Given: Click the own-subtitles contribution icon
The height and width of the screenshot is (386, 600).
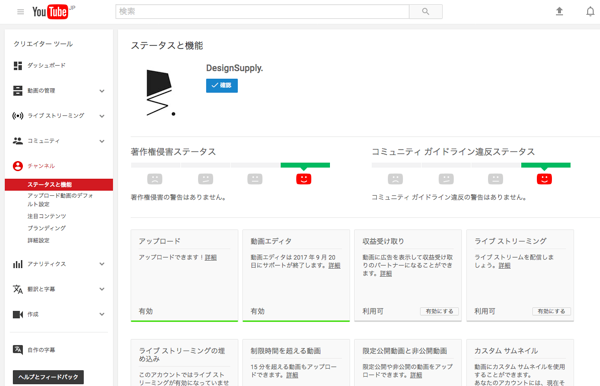Looking at the screenshot, I should (18, 350).
